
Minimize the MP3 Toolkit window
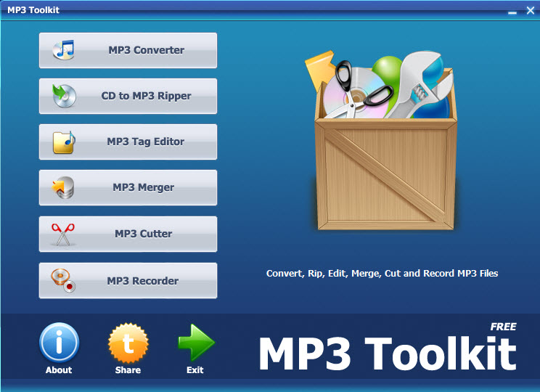pyautogui.click(x=512, y=12)
